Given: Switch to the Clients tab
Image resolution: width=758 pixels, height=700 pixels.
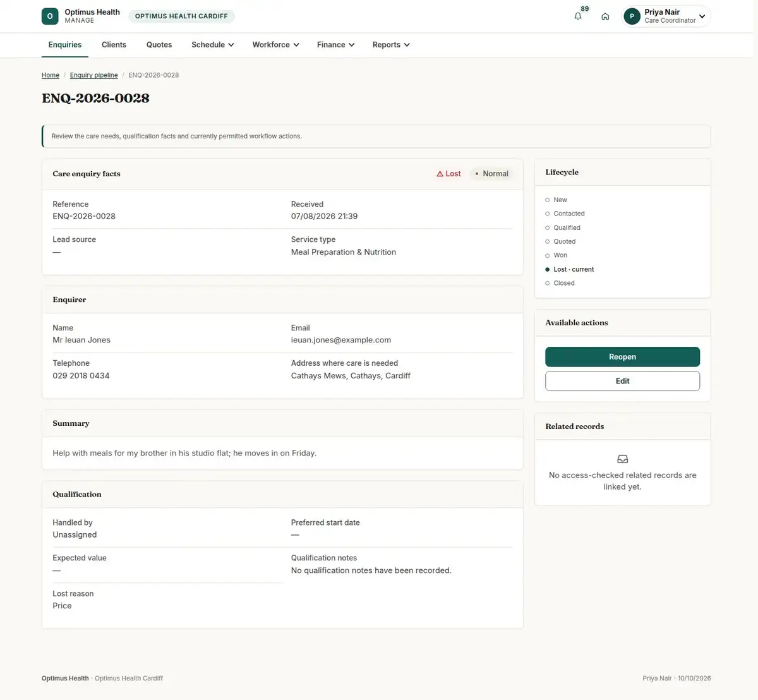Looking at the screenshot, I should [x=114, y=45].
